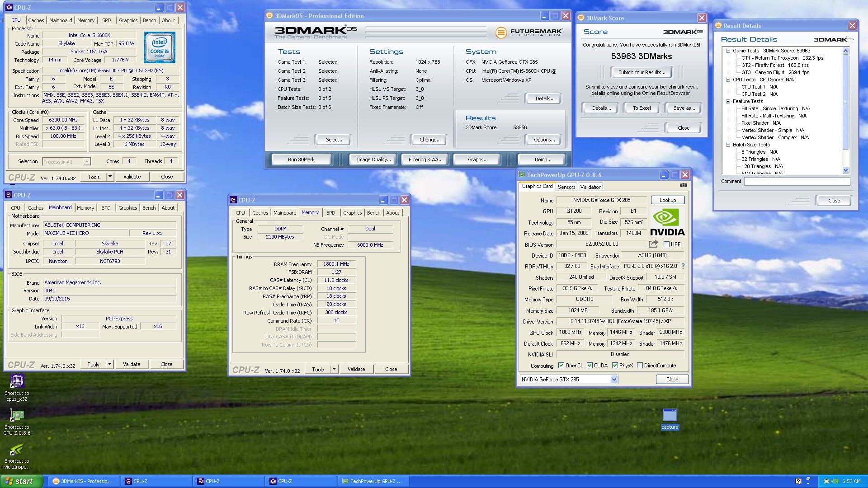868x488 pixels.
Task: Open Graphics tab in CPU-Z Mainboard window
Action: point(128,208)
